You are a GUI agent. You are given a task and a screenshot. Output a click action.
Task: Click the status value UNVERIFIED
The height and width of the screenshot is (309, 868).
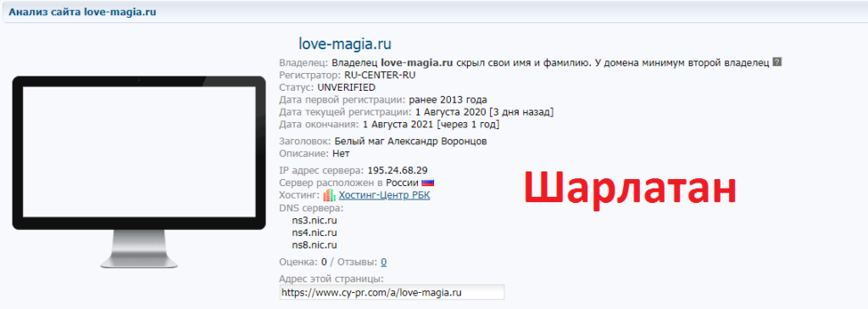pos(346,87)
